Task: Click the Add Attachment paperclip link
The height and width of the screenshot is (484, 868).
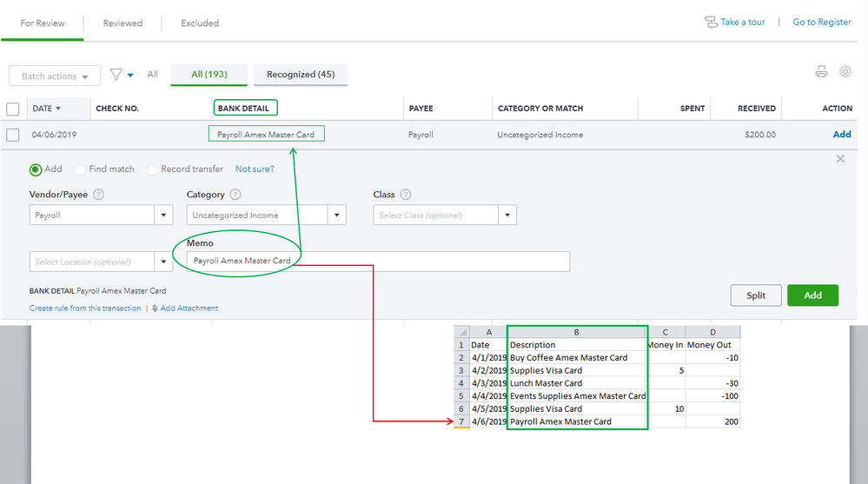Action: coord(184,308)
